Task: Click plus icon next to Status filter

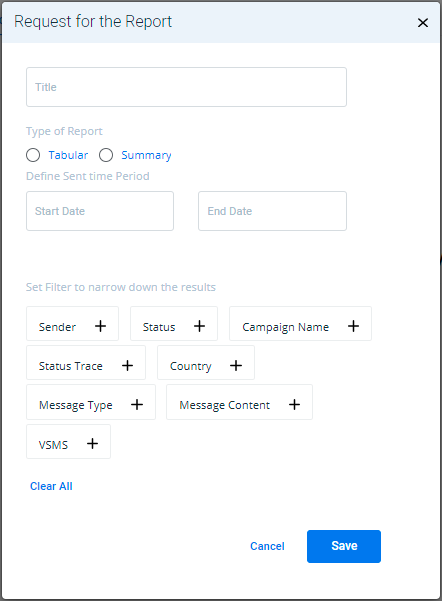Action: click(x=199, y=326)
